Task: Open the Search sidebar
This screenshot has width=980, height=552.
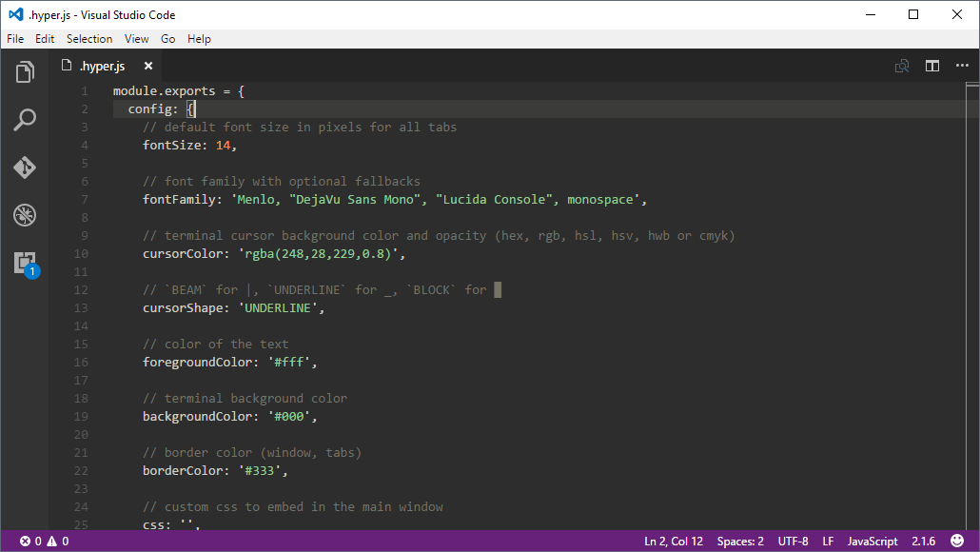Action: [x=24, y=119]
